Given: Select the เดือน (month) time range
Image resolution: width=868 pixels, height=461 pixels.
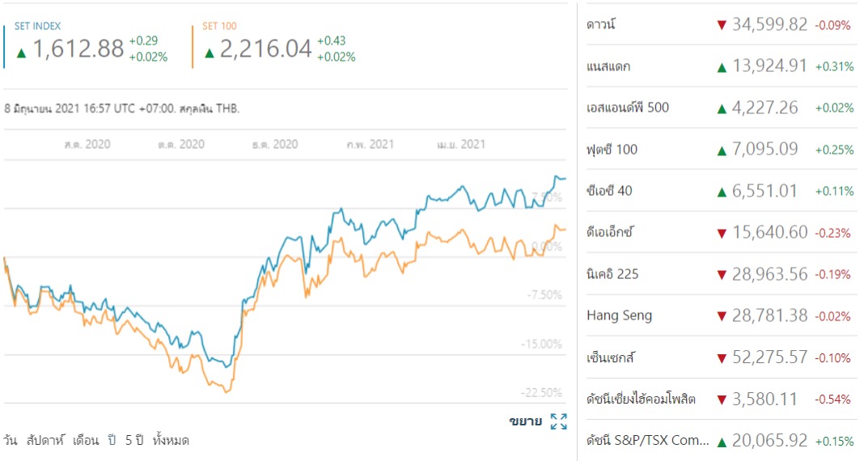Looking at the screenshot, I should pos(86,441).
